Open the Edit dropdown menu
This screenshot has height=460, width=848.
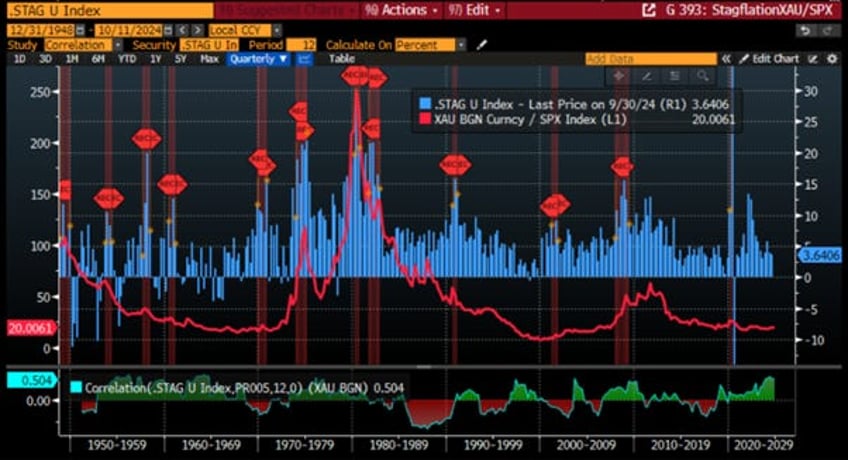[474, 10]
